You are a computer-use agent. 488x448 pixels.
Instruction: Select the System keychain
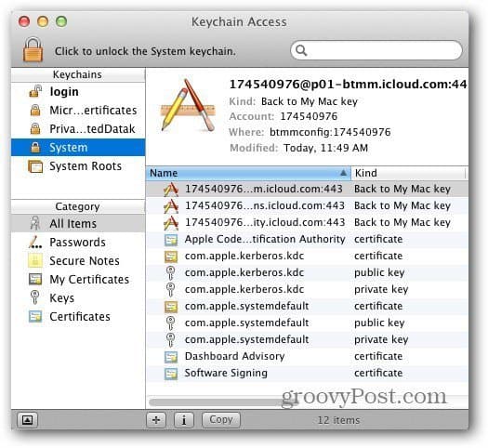[78, 148]
